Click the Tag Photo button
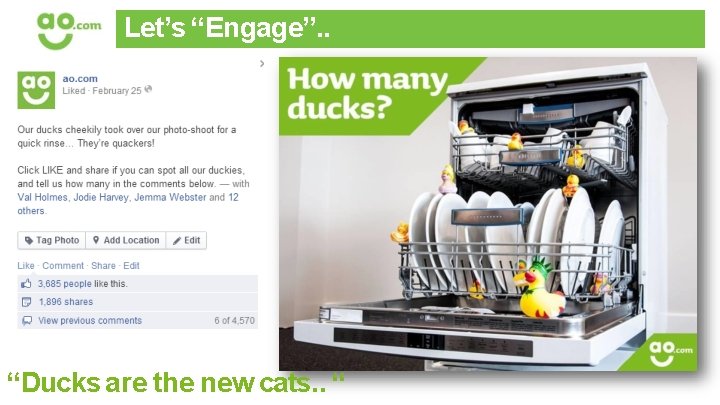 point(51,240)
